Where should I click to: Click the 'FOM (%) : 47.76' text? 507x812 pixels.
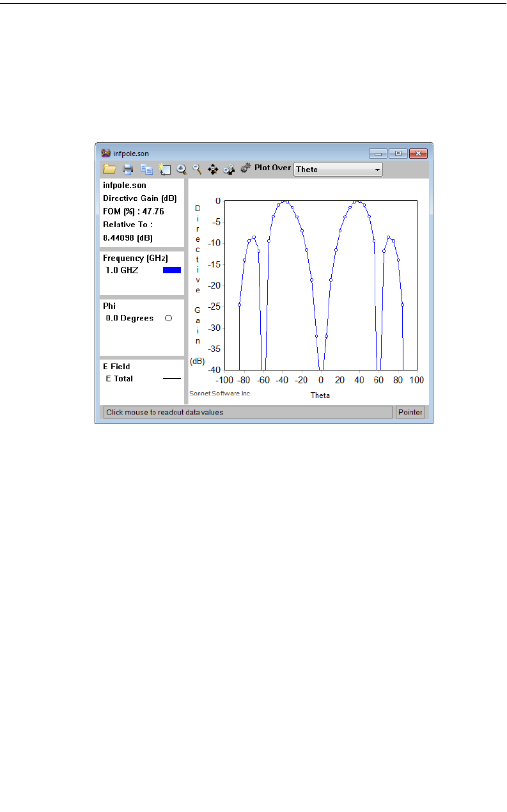pos(133,211)
